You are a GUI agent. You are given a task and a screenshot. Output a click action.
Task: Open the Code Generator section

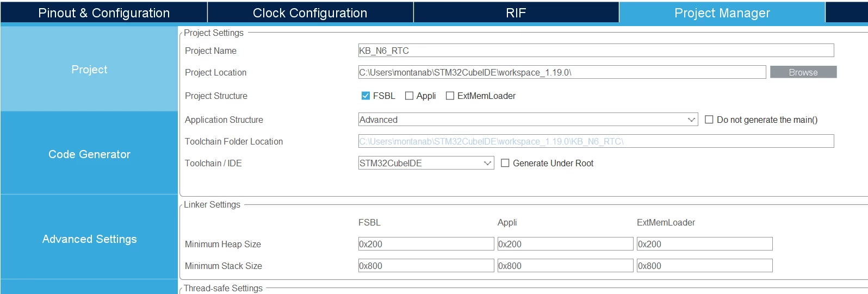coord(89,154)
